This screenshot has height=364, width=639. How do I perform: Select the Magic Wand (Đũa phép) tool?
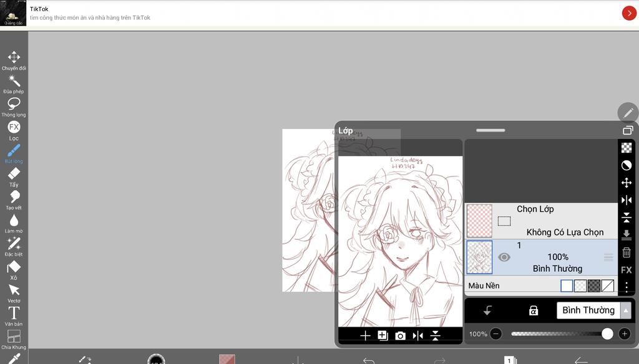coord(14,81)
